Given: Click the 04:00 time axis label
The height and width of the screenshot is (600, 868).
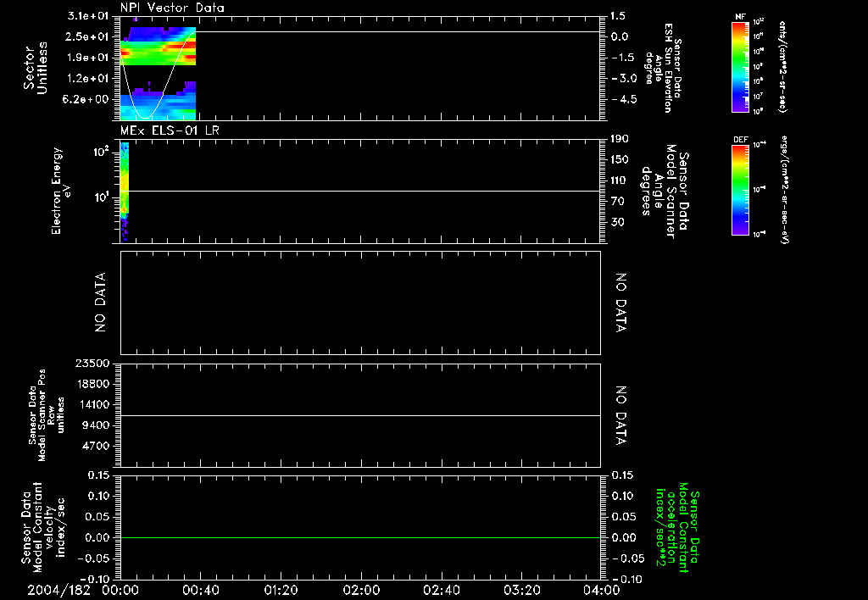Looking at the screenshot, I should [x=602, y=590].
